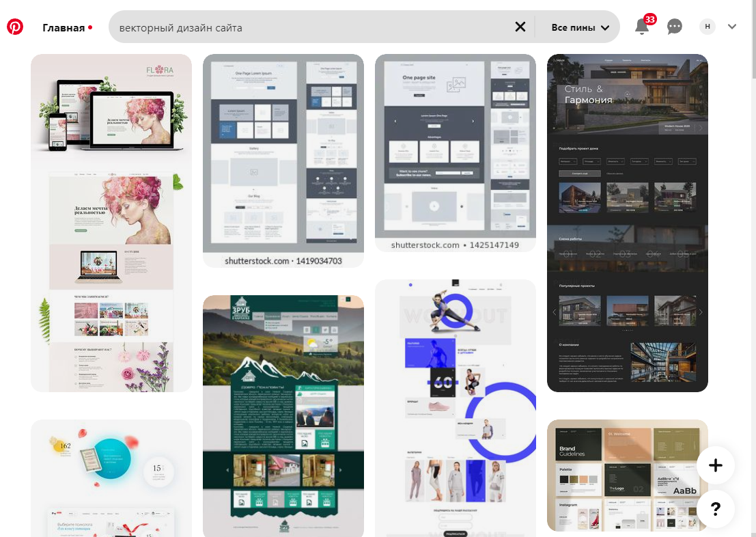Open the question mark help button
The height and width of the screenshot is (537, 756).
click(x=716, y=508)
